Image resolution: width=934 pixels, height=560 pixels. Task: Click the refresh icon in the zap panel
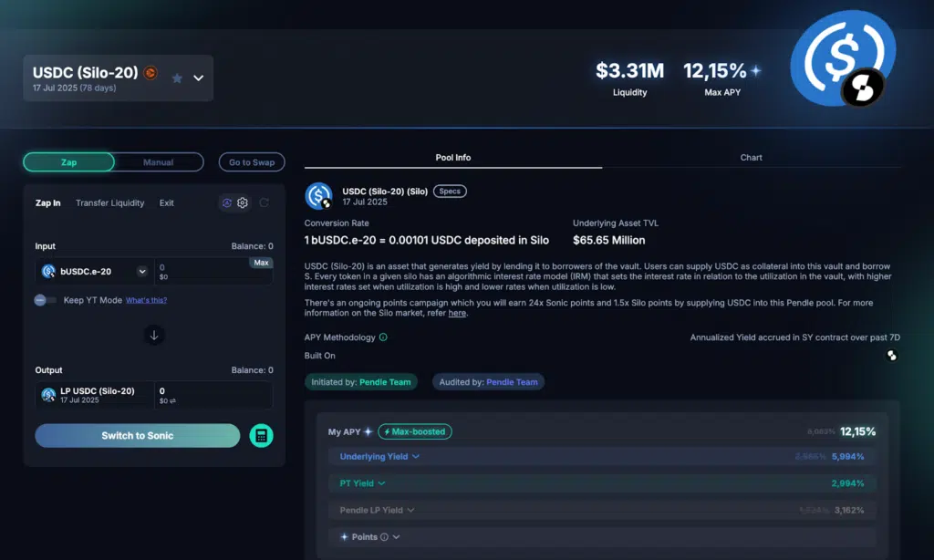coord(264,203)
